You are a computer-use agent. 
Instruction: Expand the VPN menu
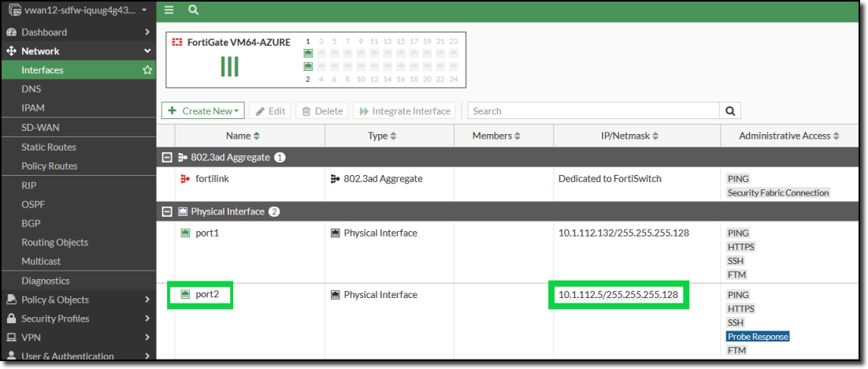pyautogui.click(x=77, y=337)
